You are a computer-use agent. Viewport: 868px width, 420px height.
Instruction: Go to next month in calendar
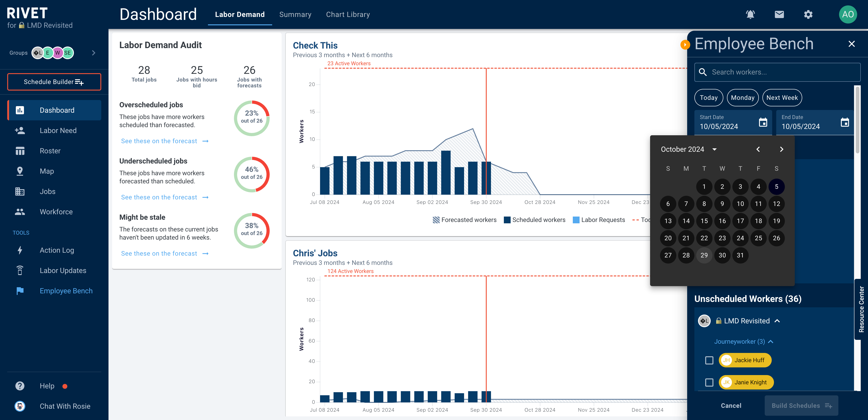[782, 149]
